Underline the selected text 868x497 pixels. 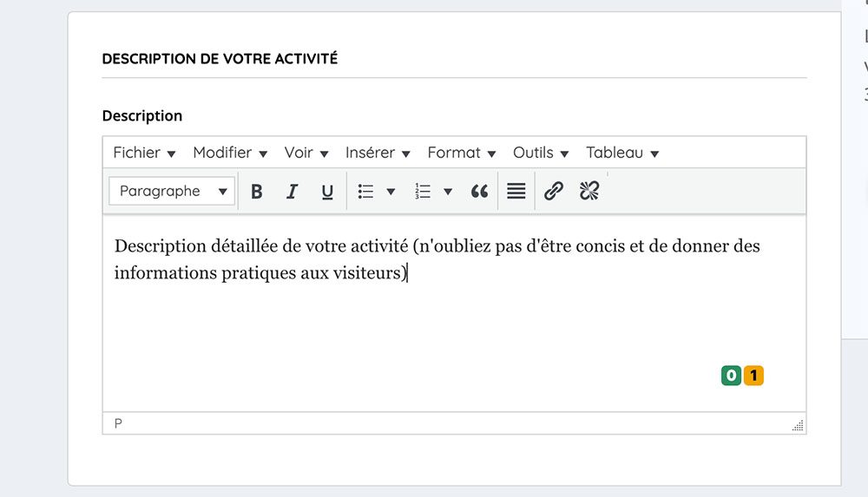tap(327, 192)
